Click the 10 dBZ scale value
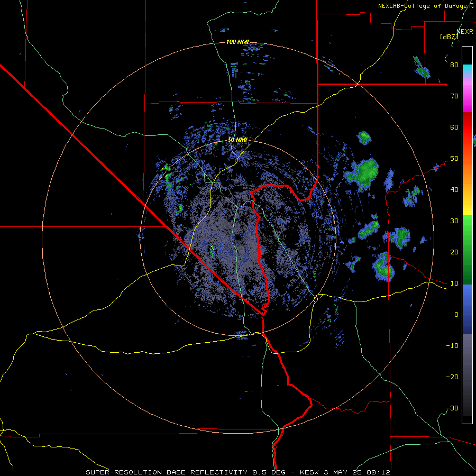Viewport: 476px width, 476px height. coord(454,283)
